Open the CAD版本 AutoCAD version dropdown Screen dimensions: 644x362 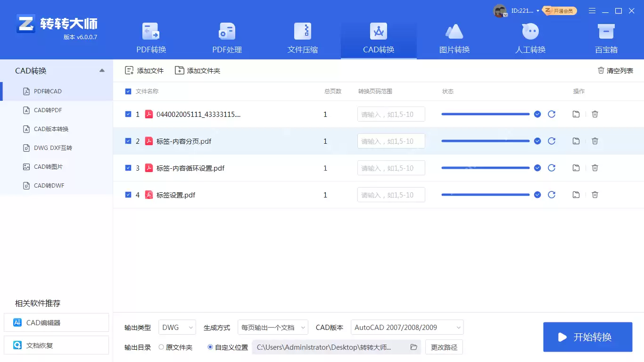407,327
